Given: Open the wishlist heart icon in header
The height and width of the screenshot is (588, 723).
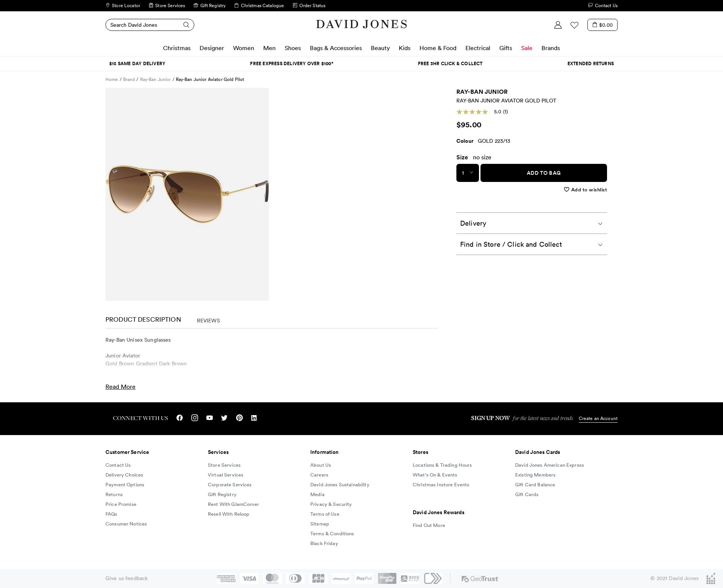Looking at the screenshot, I should [x=574, y=25].
